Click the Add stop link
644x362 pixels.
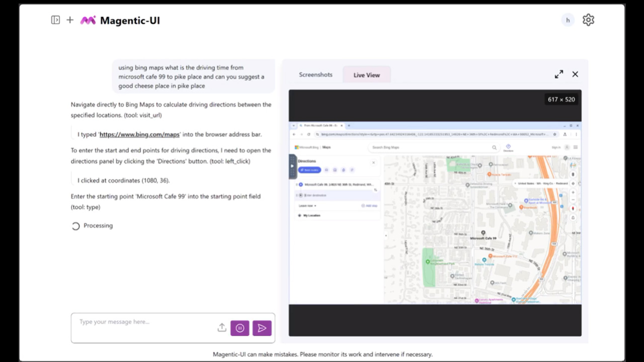369,206
